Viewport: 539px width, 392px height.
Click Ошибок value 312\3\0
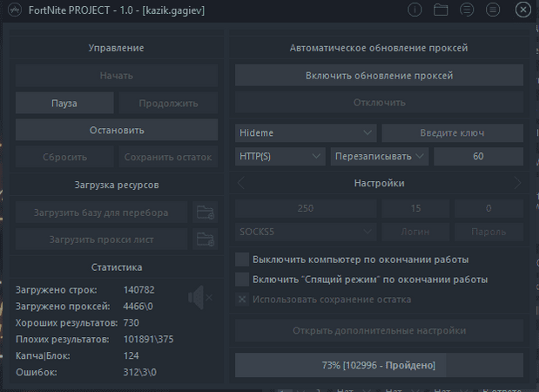(140, 372)
